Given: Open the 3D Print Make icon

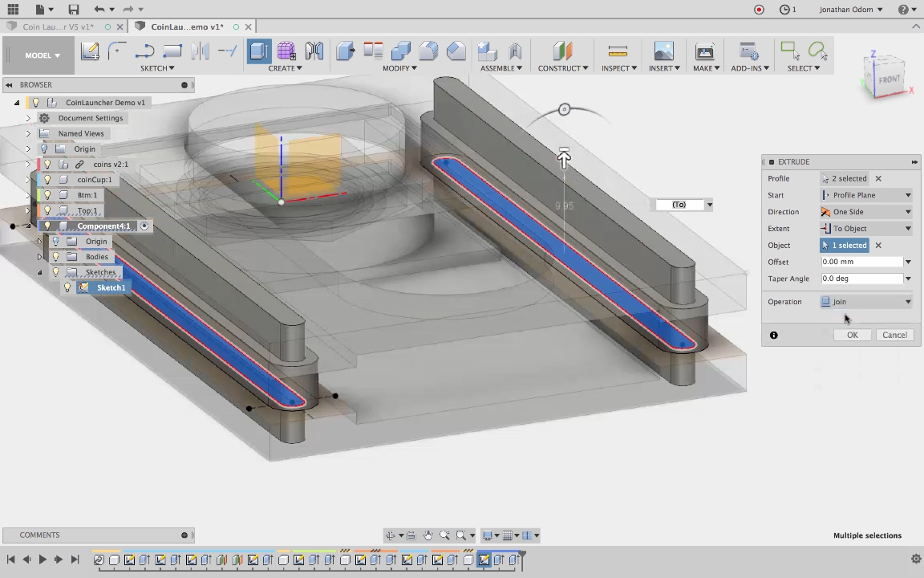Looking at the screenshot, I should coord(704,51).
